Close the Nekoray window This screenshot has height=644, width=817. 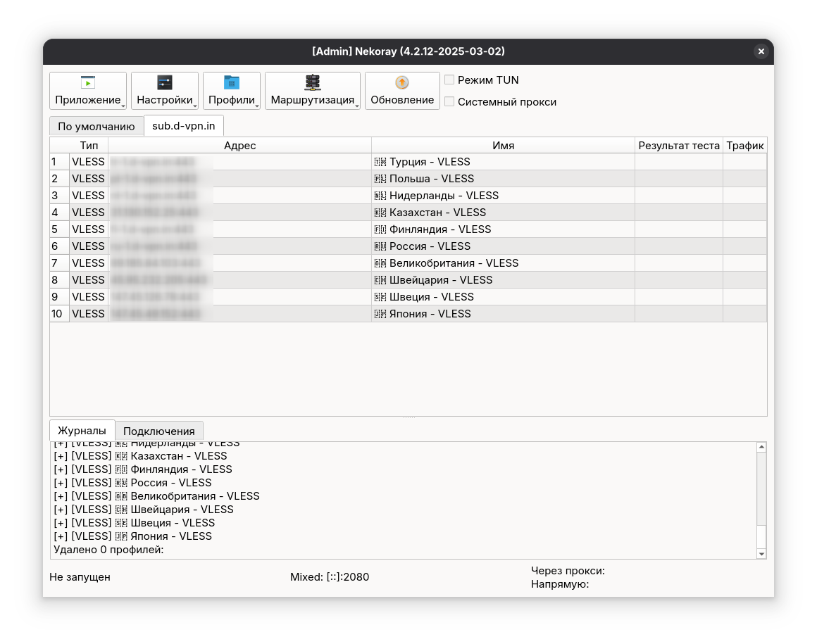pos(761,51)
